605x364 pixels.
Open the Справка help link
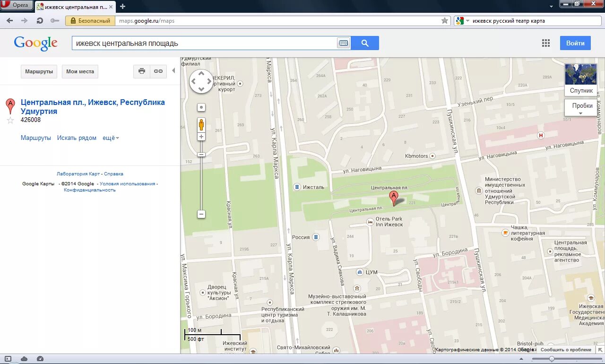click(113, 174)
